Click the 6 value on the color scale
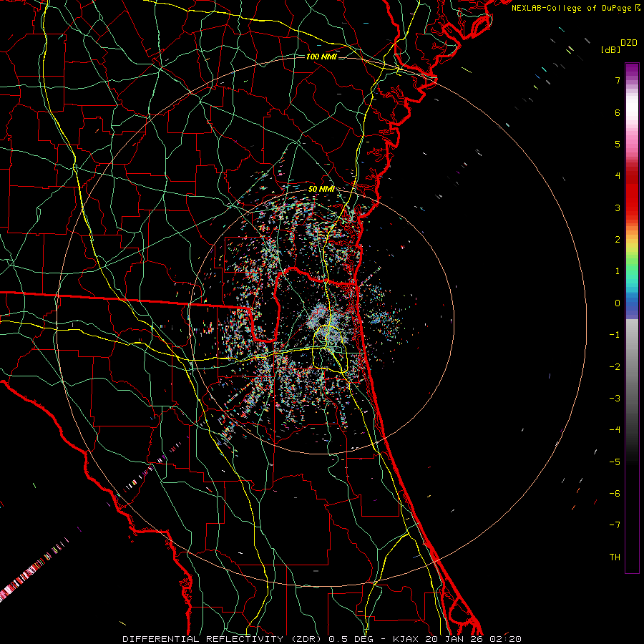Screen dimensions: 644x644 (x=618, y=112)
